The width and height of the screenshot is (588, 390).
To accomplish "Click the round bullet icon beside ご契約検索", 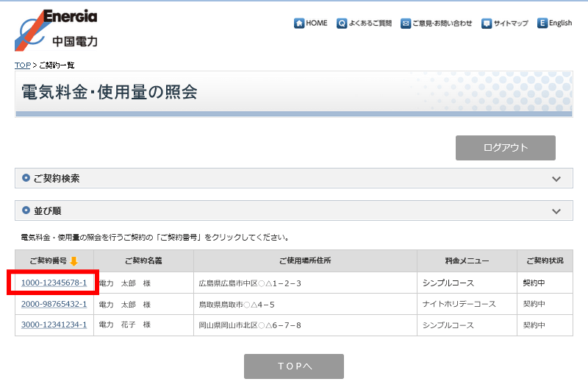I will click(x=26, y=178).
